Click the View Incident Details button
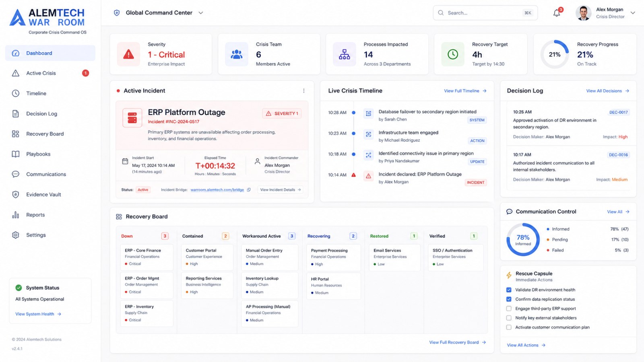 pyautogui.click(x=281, y=190)
